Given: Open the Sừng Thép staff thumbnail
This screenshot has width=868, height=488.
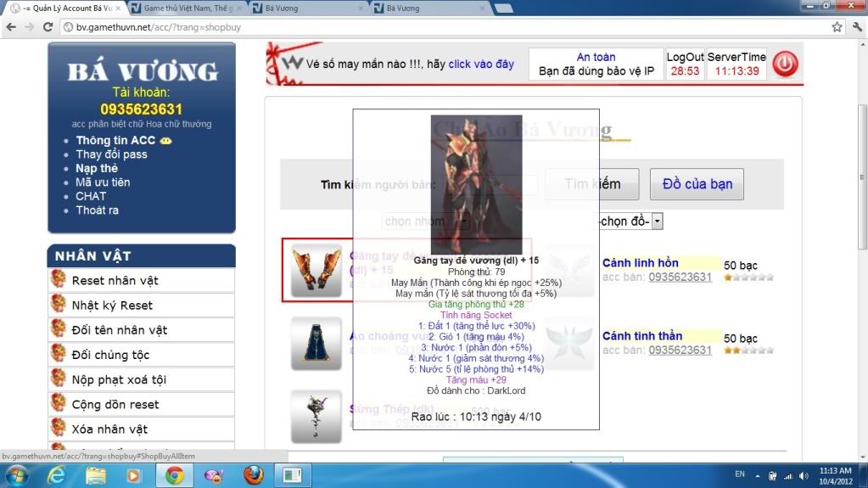Looking at the screenshot, I should [x=316, y=417].
